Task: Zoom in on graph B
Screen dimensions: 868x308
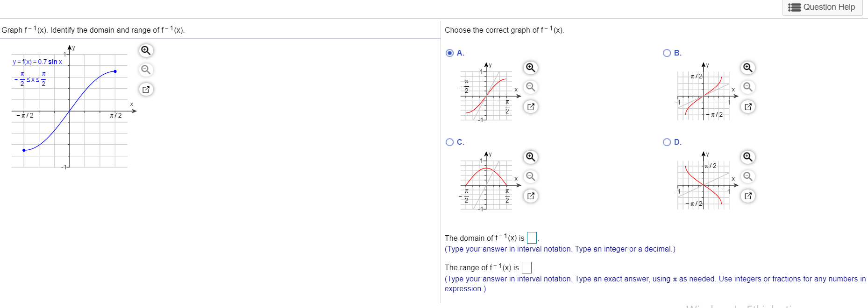Action: 747,68
